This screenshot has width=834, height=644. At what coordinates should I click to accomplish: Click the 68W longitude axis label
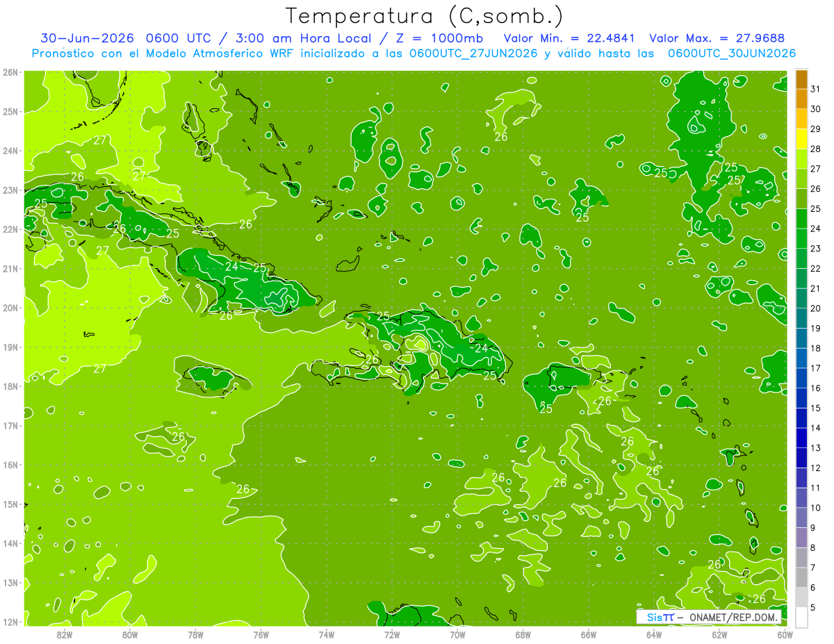(523, 634)
